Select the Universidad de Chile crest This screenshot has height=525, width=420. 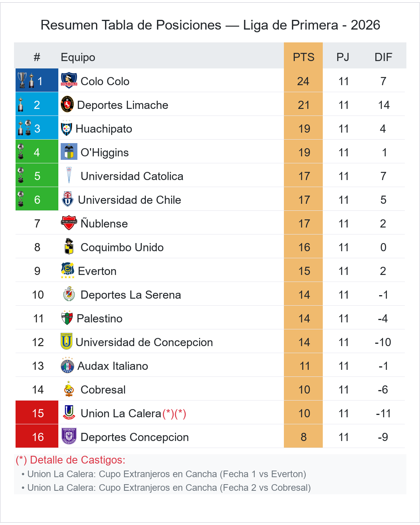68,199
